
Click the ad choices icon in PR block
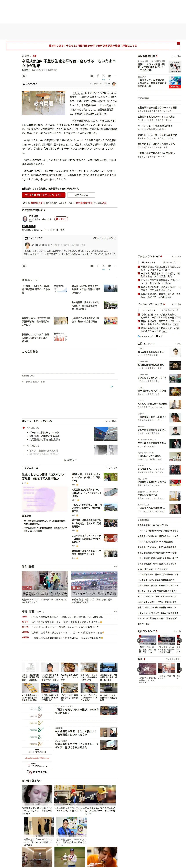[x=112, y=387]
